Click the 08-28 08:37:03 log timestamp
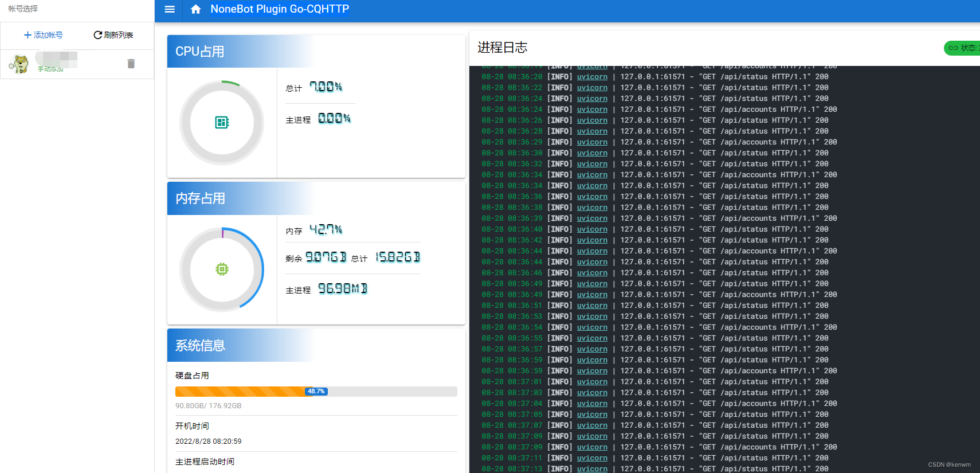Image resolution: width=980 pixels, height=473 pixels. point(512,393)
